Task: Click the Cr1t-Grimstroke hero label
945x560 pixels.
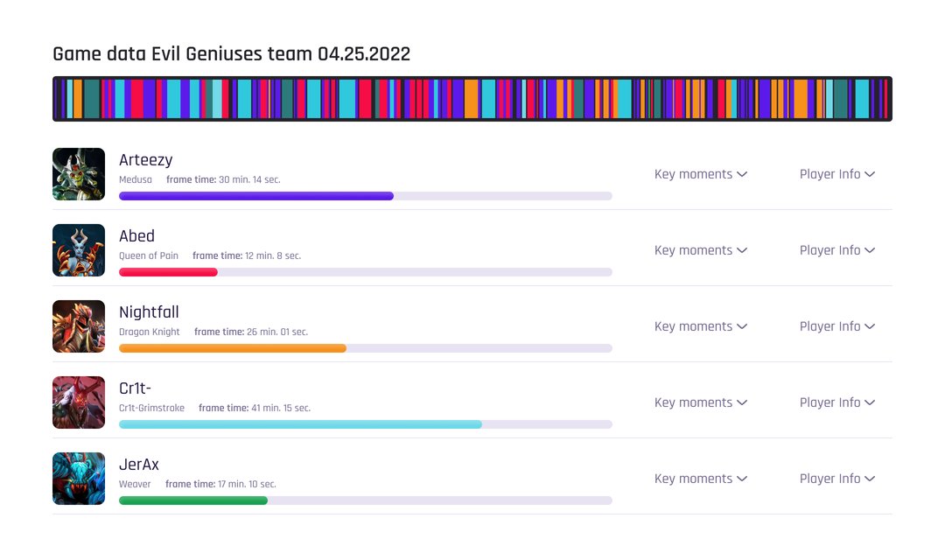Action: pos(152,408)
